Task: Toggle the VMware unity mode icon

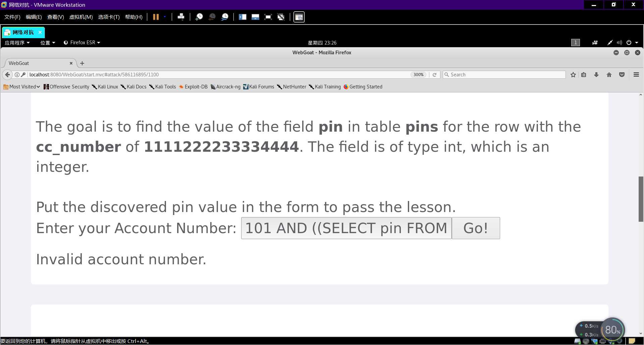Action: click(281, 17)
